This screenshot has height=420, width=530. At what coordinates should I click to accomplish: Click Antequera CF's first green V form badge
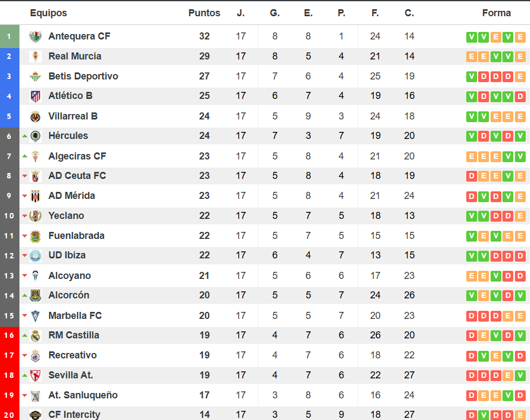[x=472, y=37]
